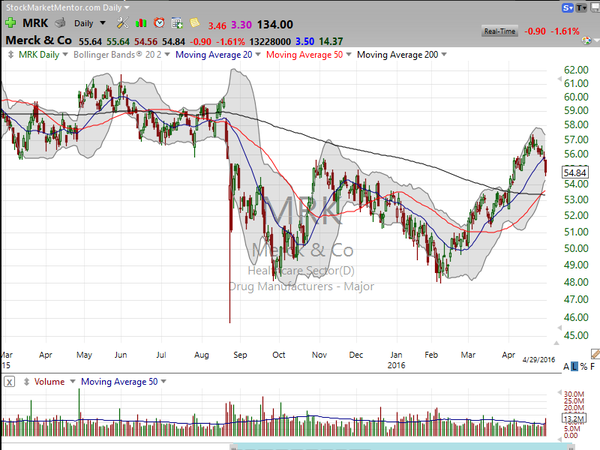The height and width of the screenshot is (450, 600).
Task: Click the magenta 3.30 value
Action: point(241,25)
